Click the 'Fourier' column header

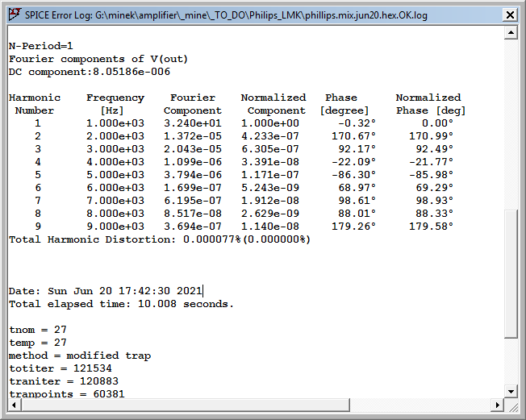(193, 98)
